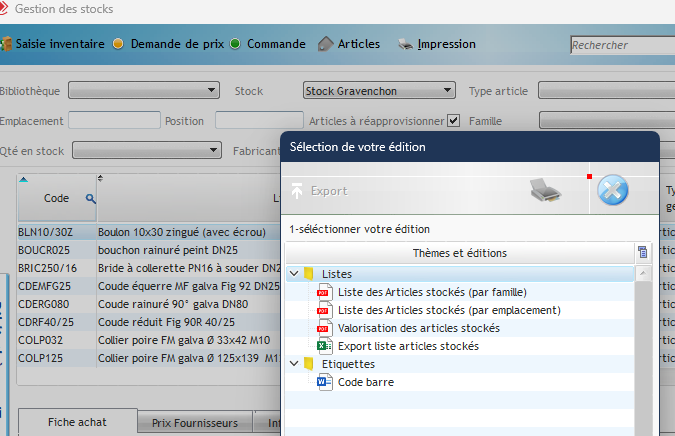Open the Impression printer menu
Viewport: 675px width, 436px height.
pyautogui.click(x=437, y=44)
